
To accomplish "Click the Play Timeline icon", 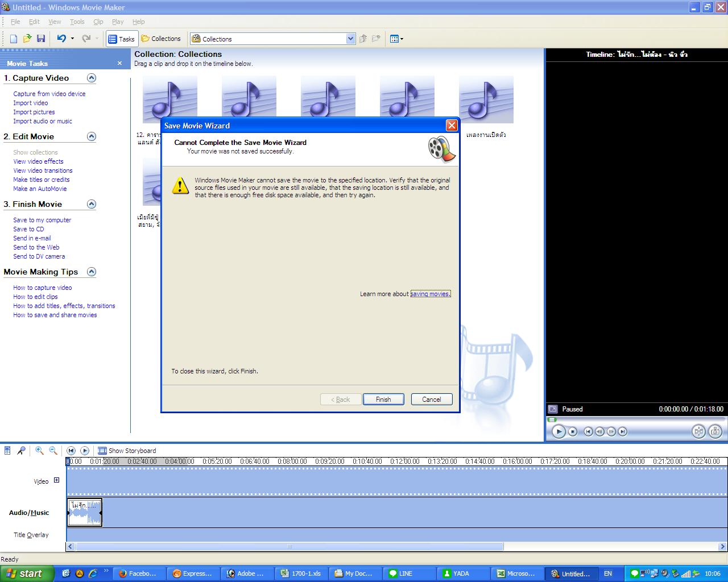I will tap(85, 451).
